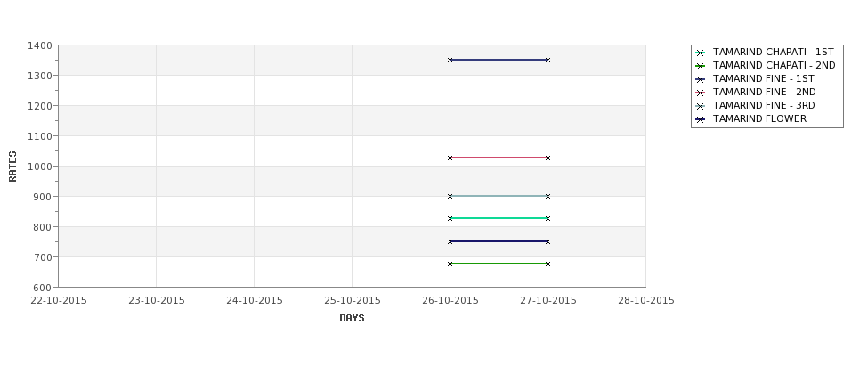Click the 22-10-2015 axis date label
Image resolution: width=868 pixels, height=382 pixels.
[59, 300]
